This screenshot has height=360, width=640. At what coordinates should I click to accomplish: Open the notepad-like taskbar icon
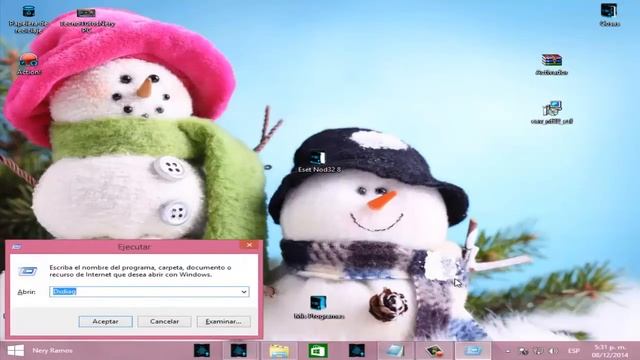[395, 351]
